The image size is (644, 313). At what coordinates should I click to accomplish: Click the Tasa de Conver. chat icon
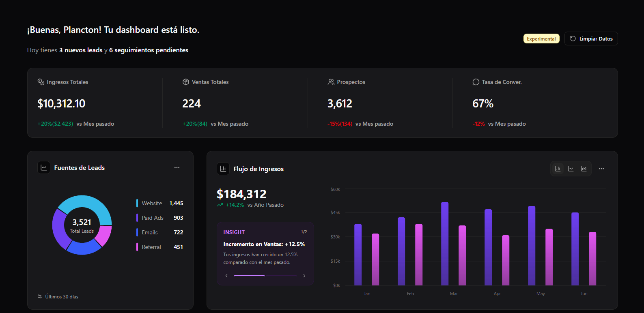476,82
